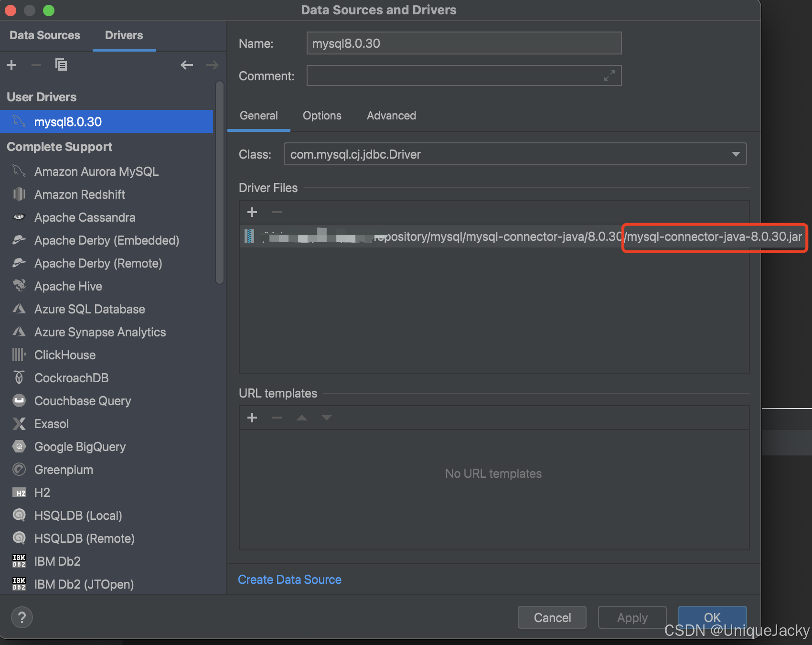Click the Create Data Source link
Viewport: 812px width, 645px height.
pos(289,580)
